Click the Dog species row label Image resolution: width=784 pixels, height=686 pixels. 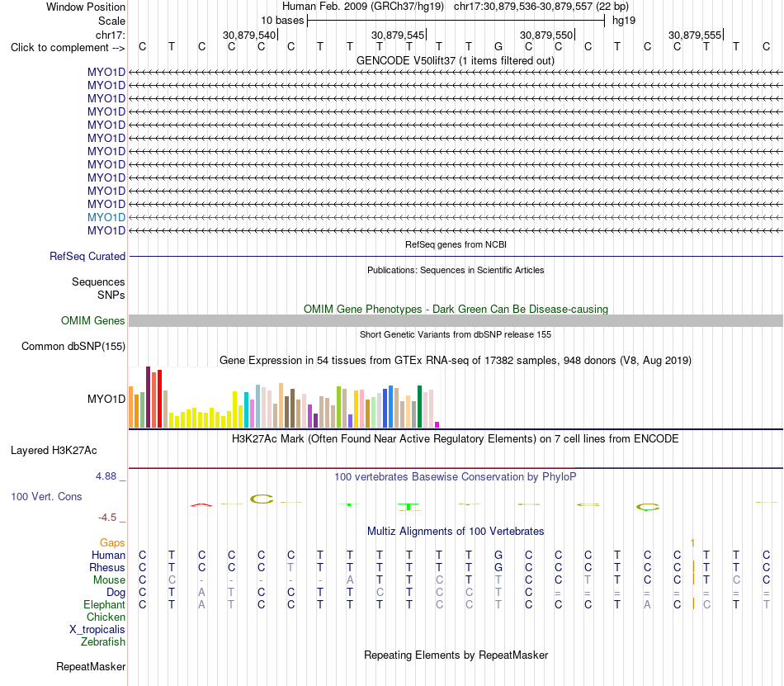(116, 593)
